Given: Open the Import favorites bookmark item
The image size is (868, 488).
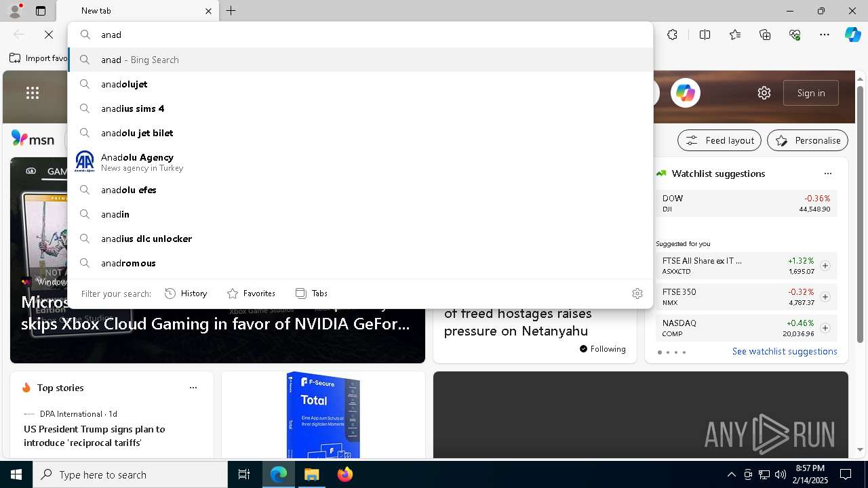Looking at the screenshot, I should (39, 58).
